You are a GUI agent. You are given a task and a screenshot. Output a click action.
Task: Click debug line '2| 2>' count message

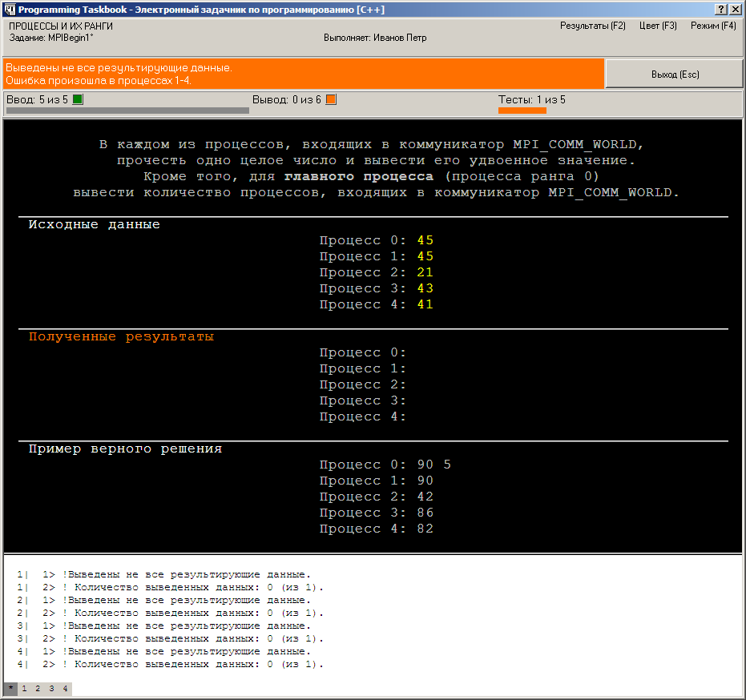coord(171,613)
